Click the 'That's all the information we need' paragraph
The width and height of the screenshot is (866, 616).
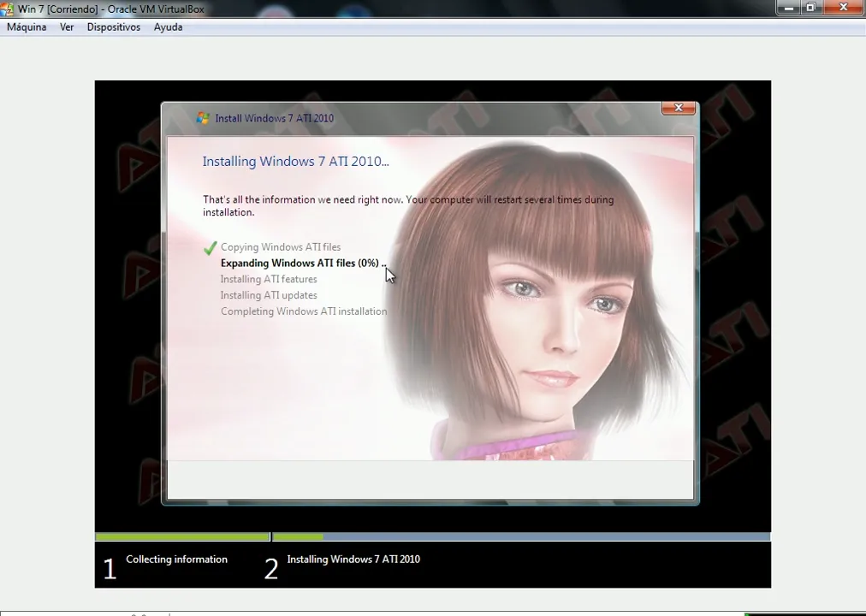408,206
